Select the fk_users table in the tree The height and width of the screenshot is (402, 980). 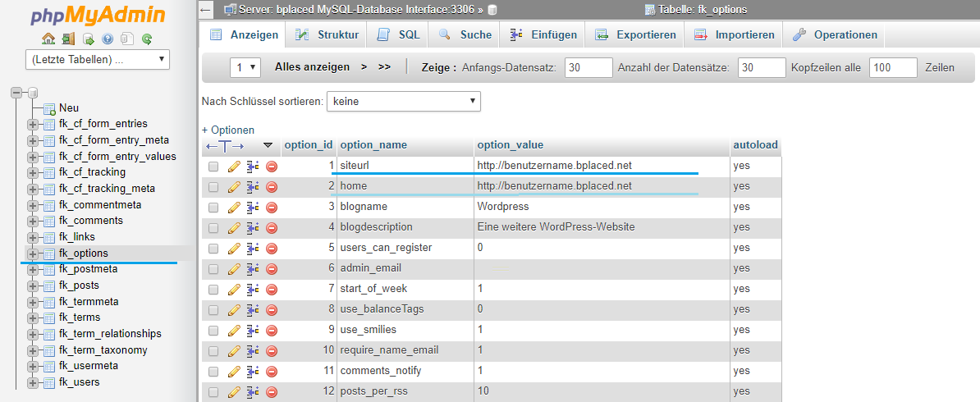pos(79,381)
